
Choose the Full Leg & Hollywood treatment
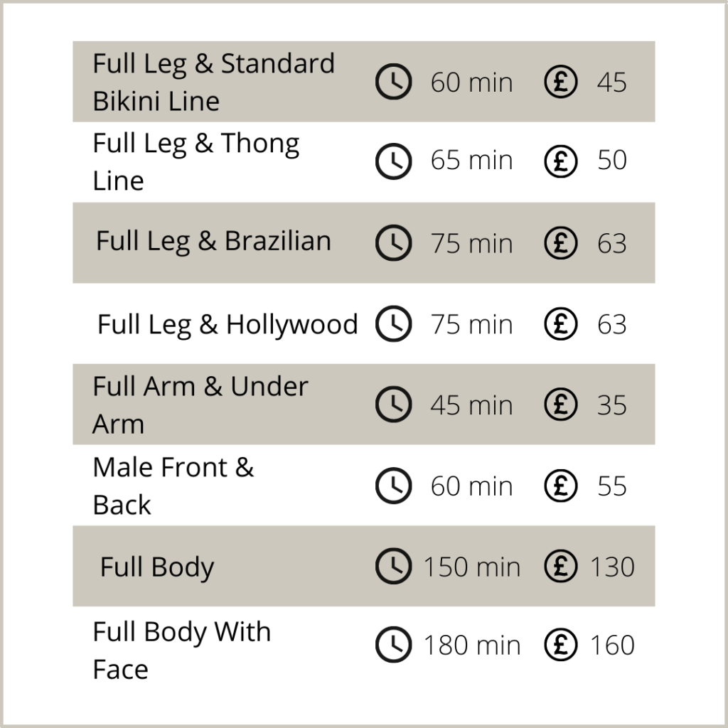[x=227, y=324]
